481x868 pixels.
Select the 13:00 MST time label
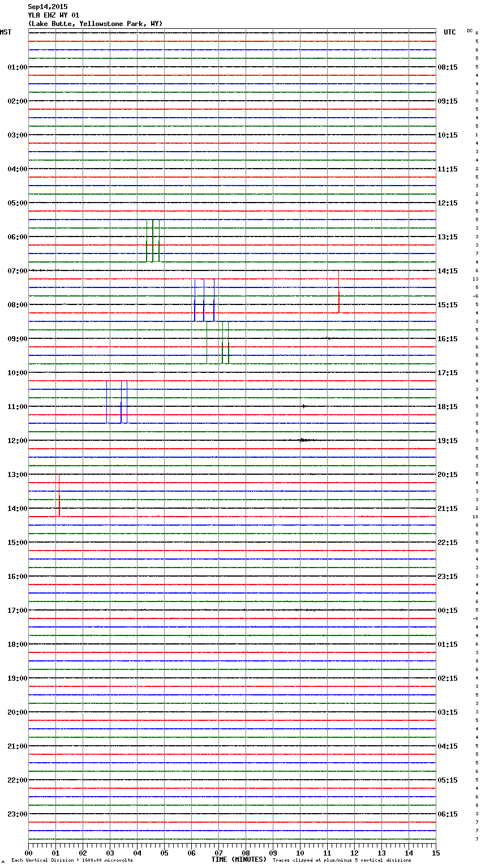tap(17, 475)
